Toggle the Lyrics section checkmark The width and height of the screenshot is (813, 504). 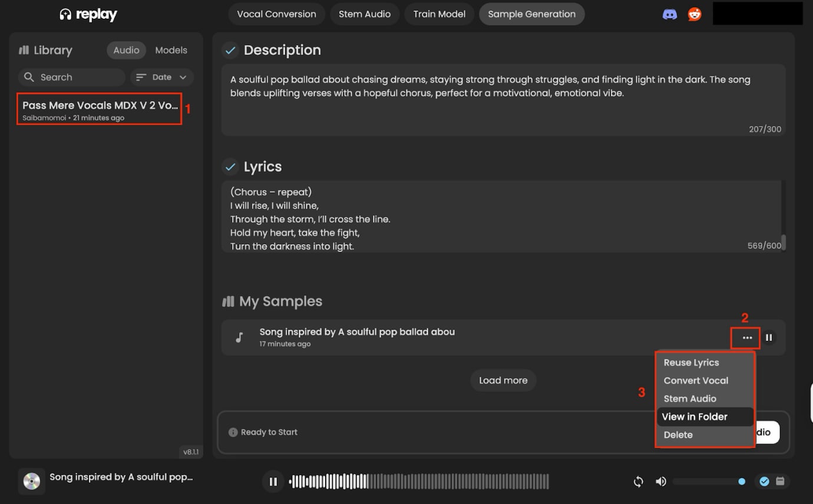230,167
